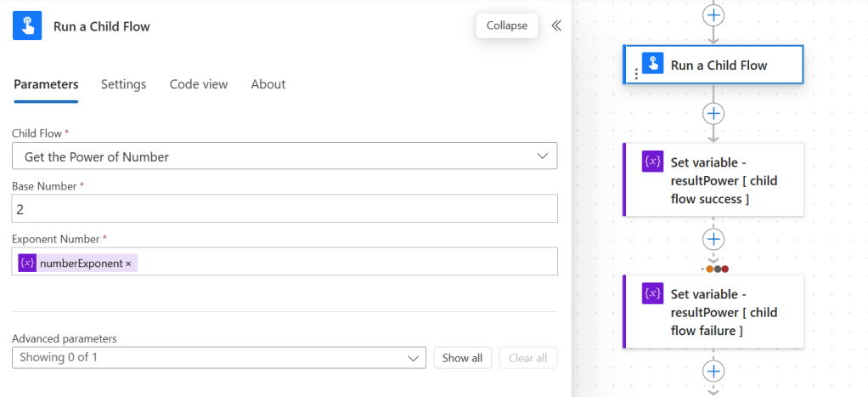868x397 pixels.
Task: Click the Exponent Number field label
Action: [x=56, y=239]
